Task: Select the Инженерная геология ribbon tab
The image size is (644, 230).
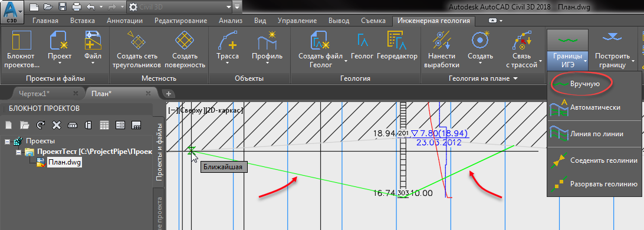Action: pyautogui.click(x=433, y=21)
